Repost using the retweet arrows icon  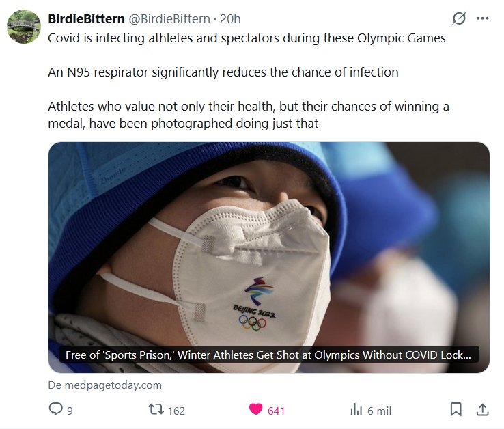point(156,410)
